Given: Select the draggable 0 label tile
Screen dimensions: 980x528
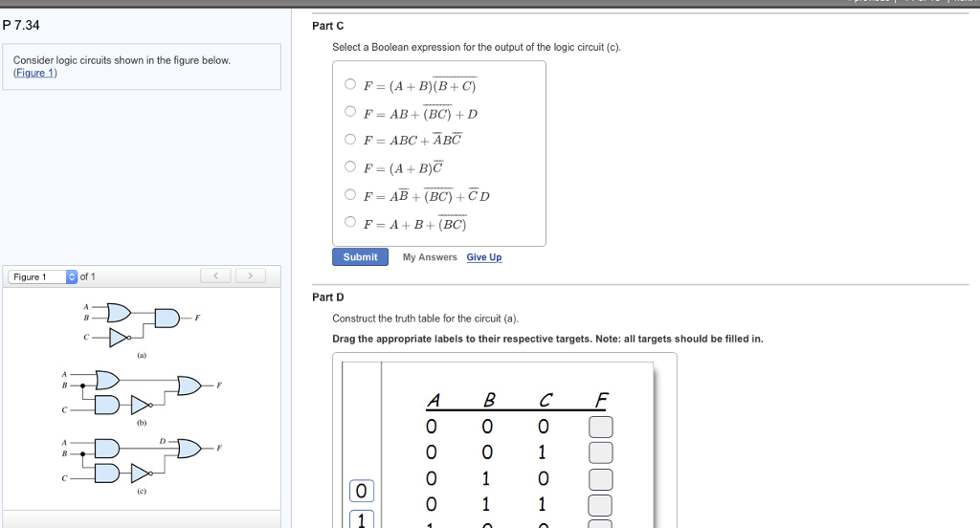Looking at the screenshot, I should tap(361, 491).
